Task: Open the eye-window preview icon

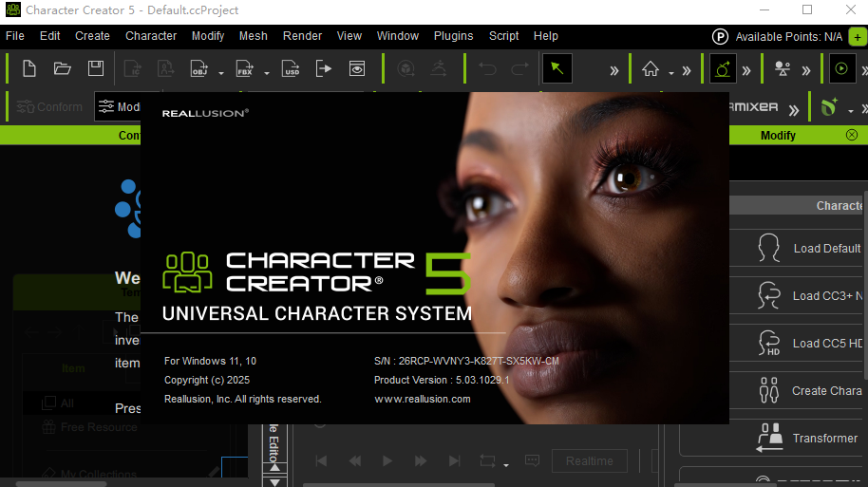Action: [x=357, y=68]
